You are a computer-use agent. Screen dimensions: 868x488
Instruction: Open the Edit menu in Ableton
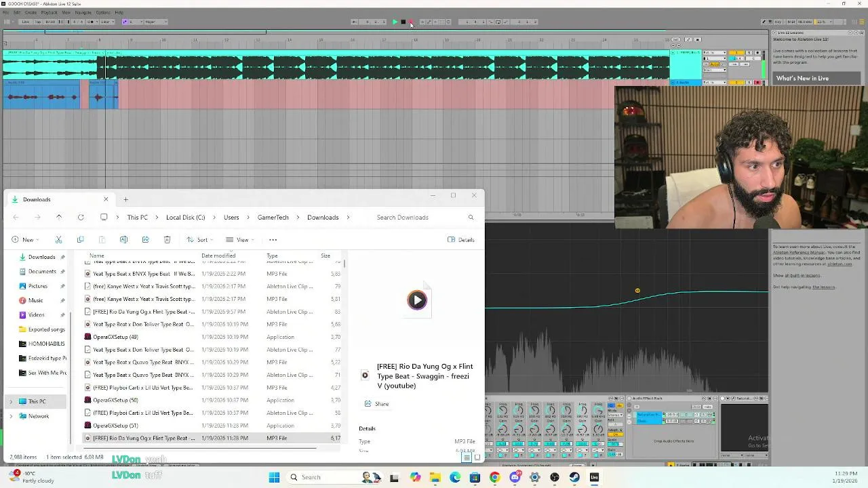point(17,12)
